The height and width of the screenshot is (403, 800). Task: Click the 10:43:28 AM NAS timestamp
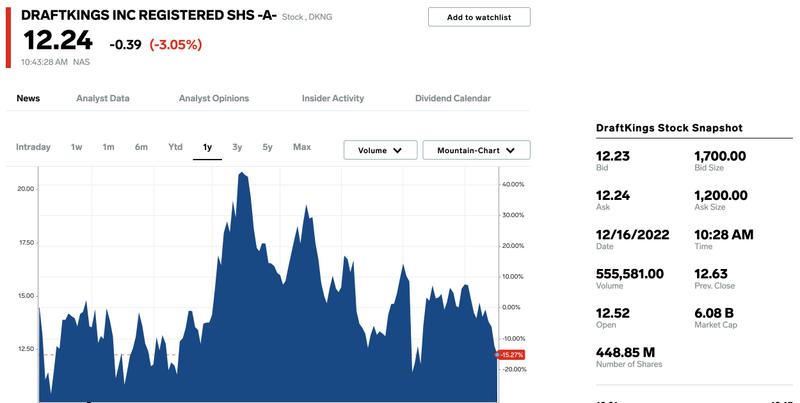(55, 62)
